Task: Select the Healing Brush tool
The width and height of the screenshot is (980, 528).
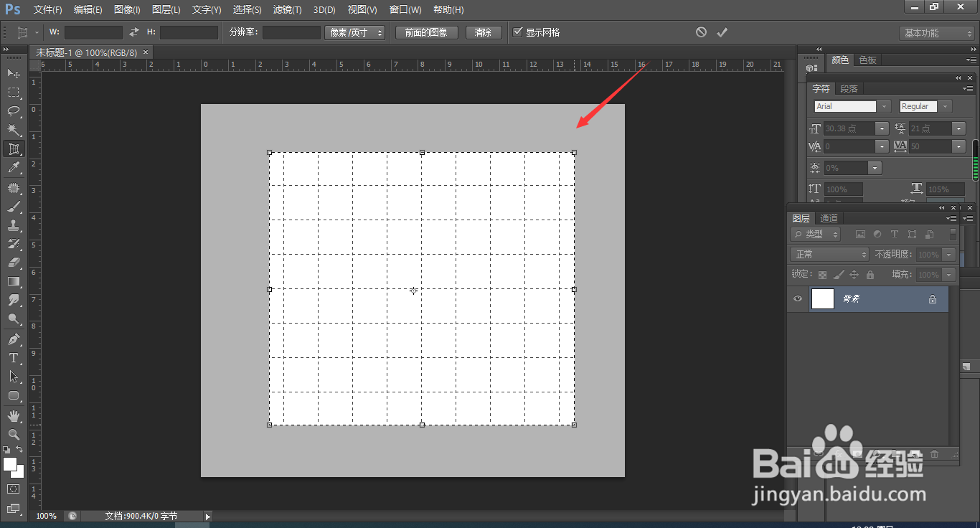Action: coord(14,188)
